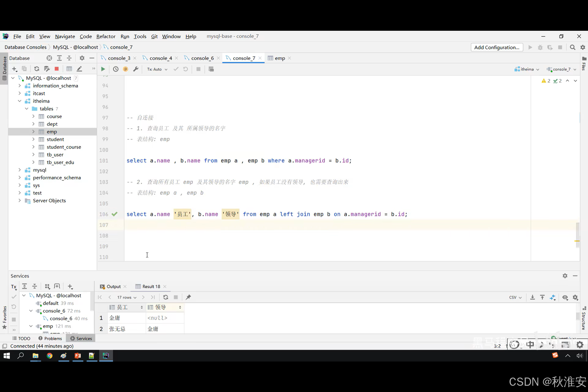This screenshot has width=588, height=392.
Task: Click the editor vertical scrollbar
Action: tap(577, 235)
